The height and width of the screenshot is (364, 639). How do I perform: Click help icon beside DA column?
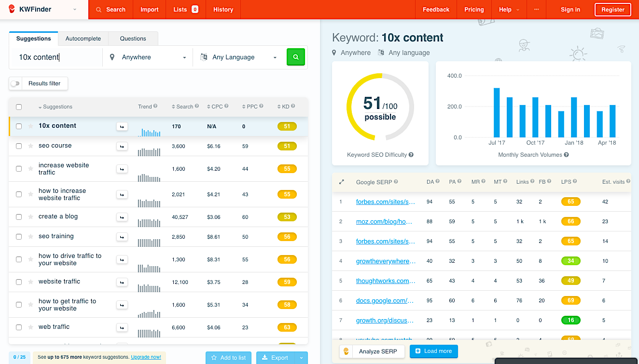pyautogui.click(x=438, y=182)
